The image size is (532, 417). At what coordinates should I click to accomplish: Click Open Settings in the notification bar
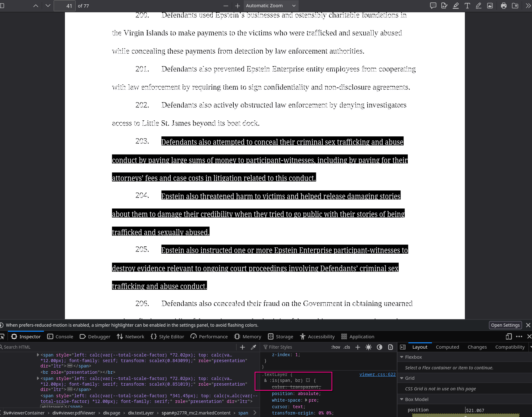click(x=505, y=325)
